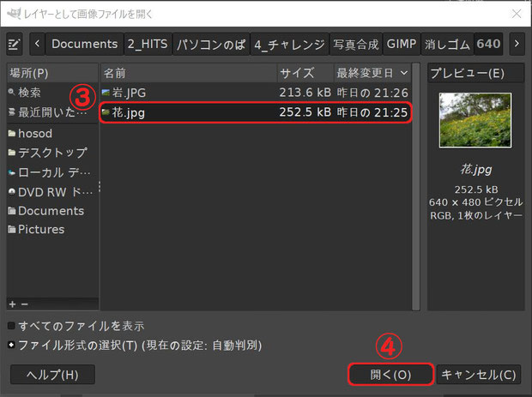
Task: Open 最近開いた recent files in places
Action: coord(52,111)
